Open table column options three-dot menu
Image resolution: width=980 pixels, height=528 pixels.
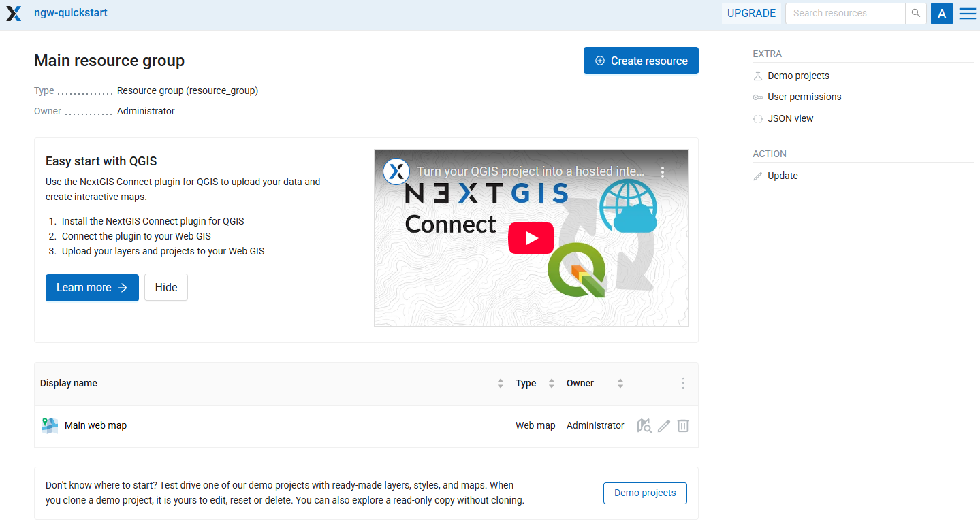683,384
